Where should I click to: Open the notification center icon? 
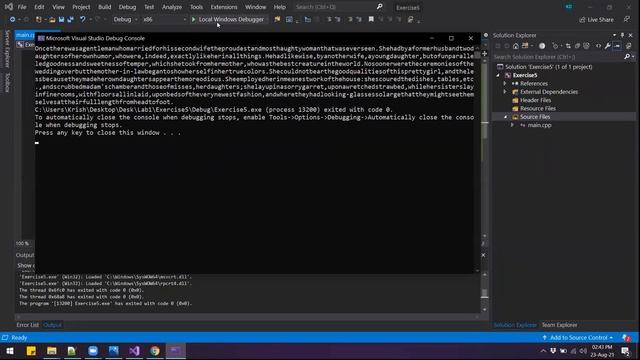click(625, 351)
